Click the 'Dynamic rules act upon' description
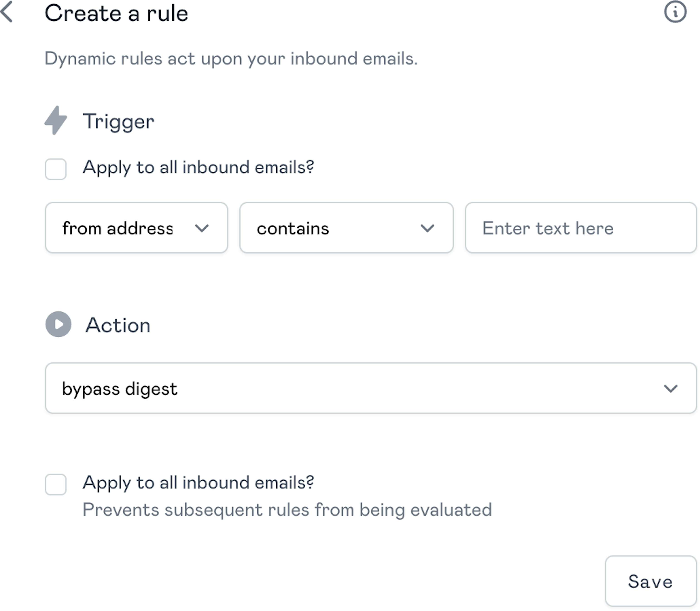Image resolution: width=700 pixels, height=611 pixels. point(231,59)
